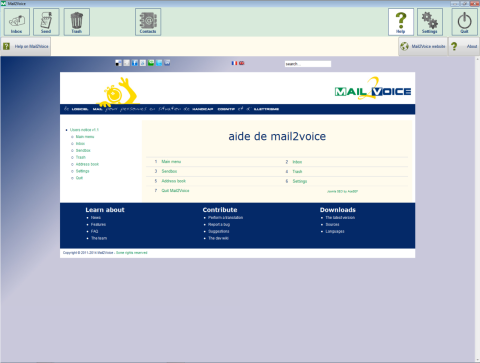Open the About tab

tap(464, 46)
